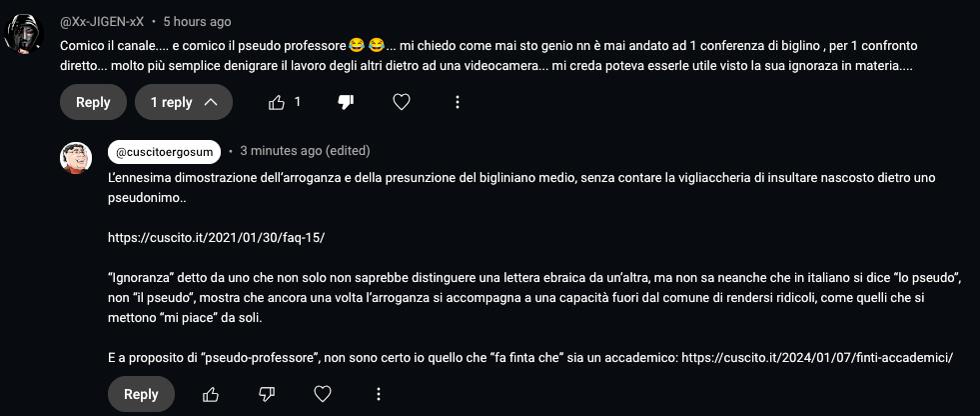This screenshot has height=416, width=980.
Task: Dislike the @cuscitoergosum reply
Action: tap(267, 395)
